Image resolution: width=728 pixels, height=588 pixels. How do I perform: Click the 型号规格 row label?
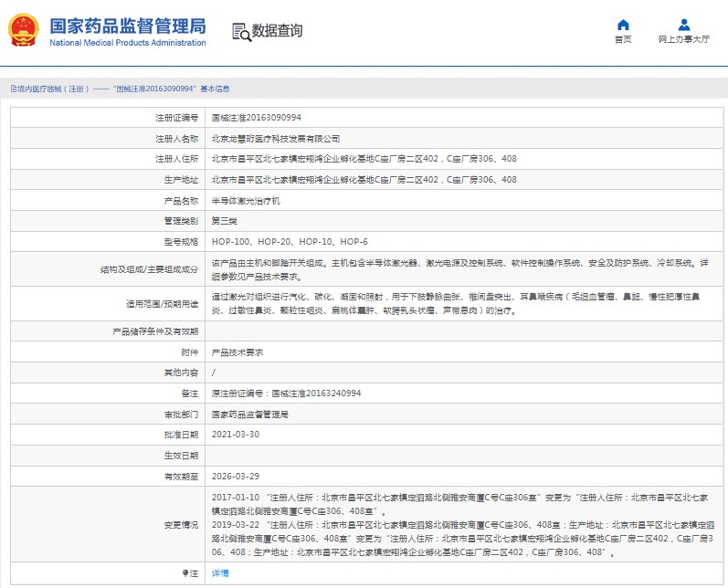181,242
